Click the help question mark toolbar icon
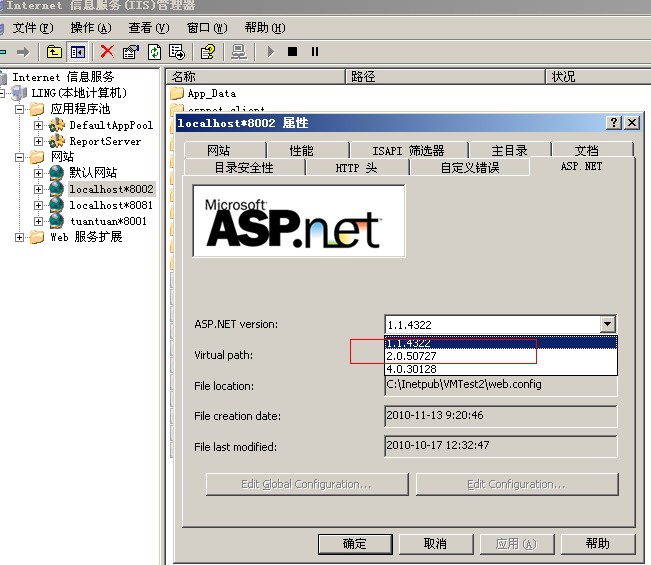The height and width of the screenshot is (565, 651). 208,52
